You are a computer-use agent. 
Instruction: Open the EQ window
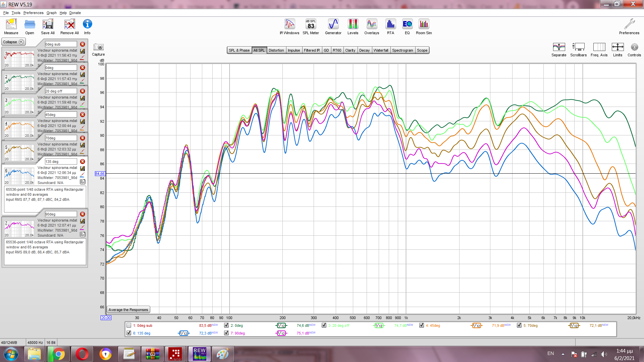pyautogui.click(x=407, y=26)
